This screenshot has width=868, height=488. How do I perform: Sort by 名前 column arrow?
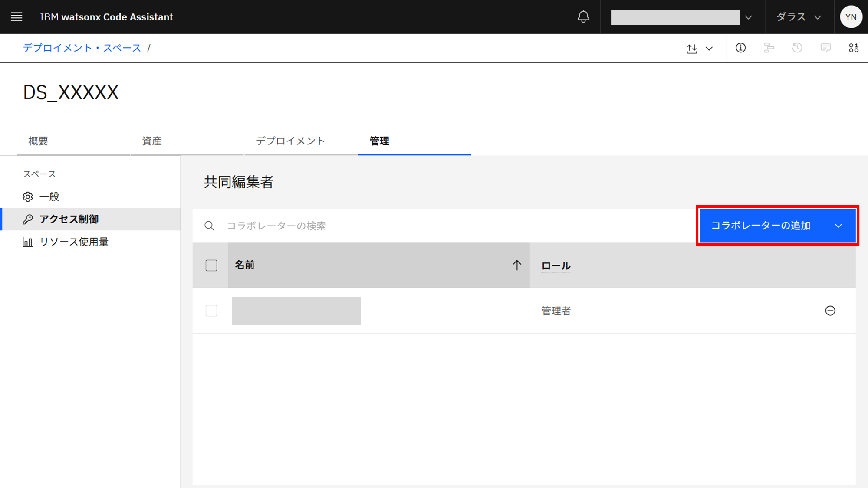516,265
